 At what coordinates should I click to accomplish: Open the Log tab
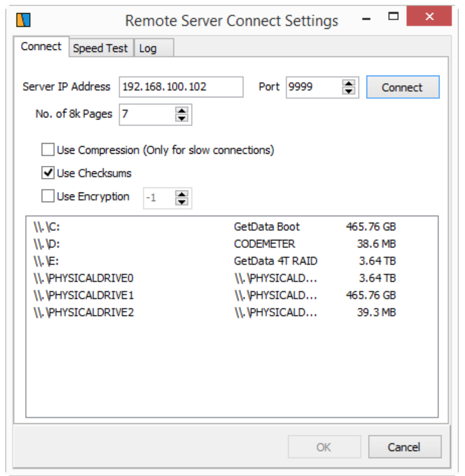tap(154, 48)
